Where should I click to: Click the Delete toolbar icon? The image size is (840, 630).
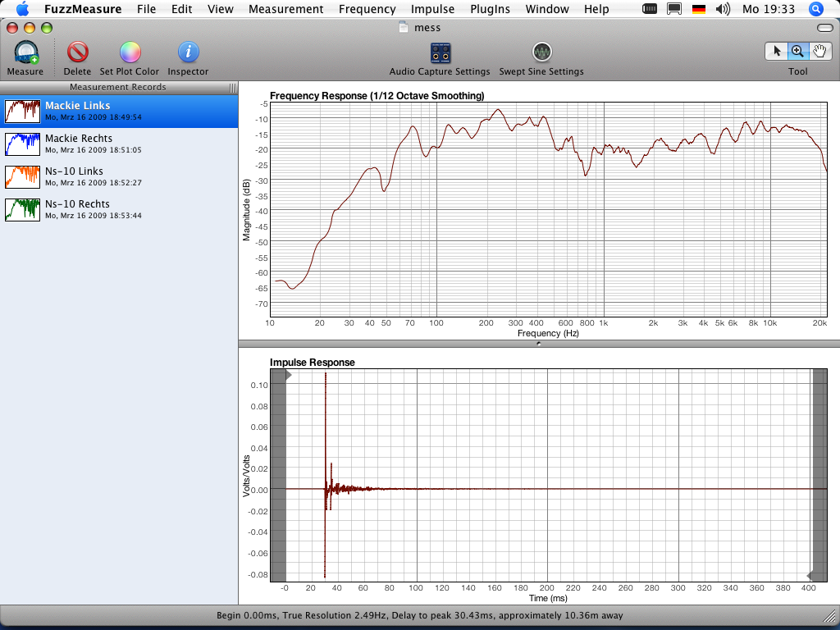coord(77,52)
